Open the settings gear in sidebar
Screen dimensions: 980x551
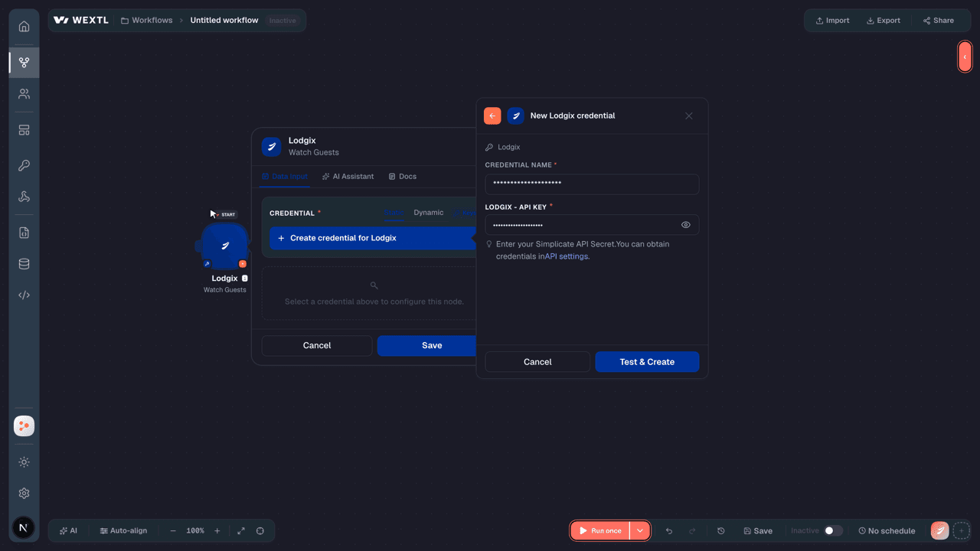coord(24,494)
